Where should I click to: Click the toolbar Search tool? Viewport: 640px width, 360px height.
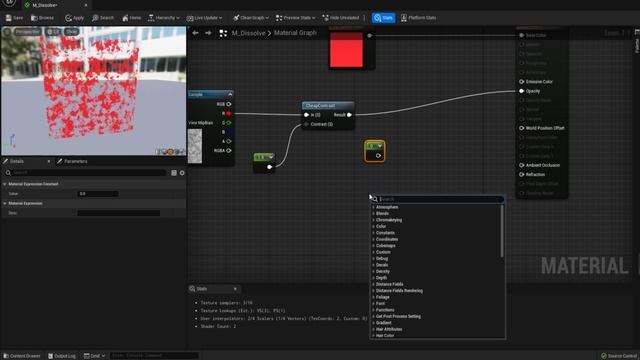point(103,18)
